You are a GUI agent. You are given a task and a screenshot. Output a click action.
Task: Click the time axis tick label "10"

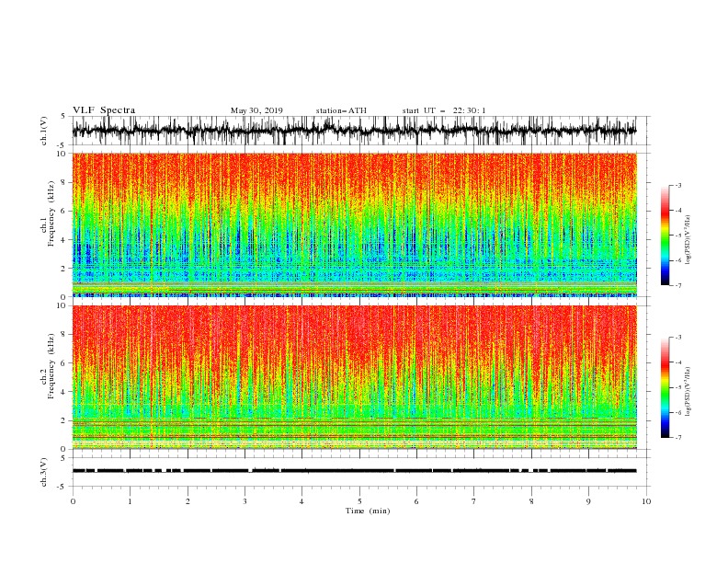pyautogui.click(x=646, y=501)
